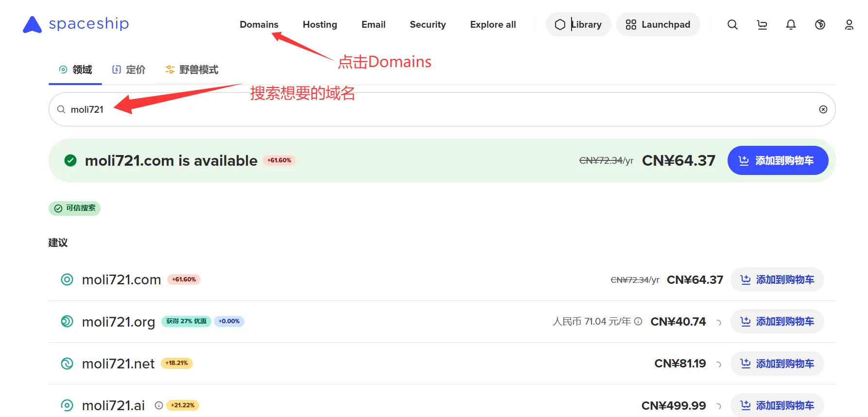
Task: Click the .ai TLD icon beside moli721.ai
Action: (x=67, y=405)
